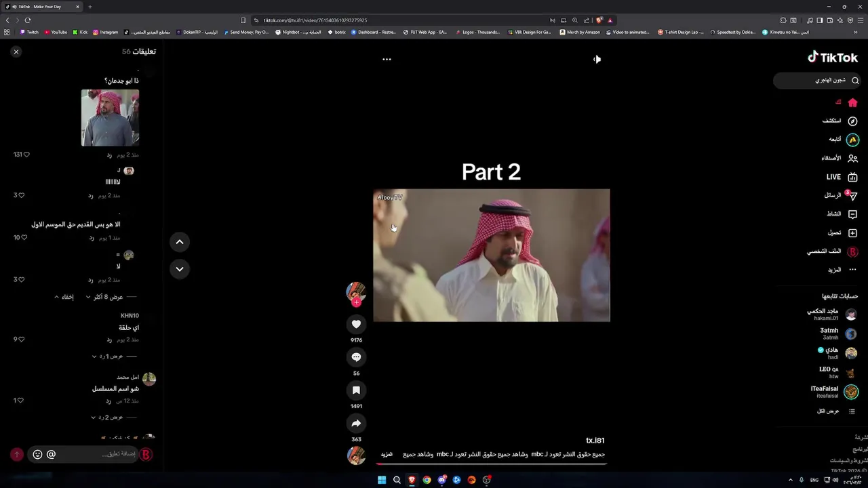Open Chrome from the taskbar
868x488 pixels.
coord(427,480)
